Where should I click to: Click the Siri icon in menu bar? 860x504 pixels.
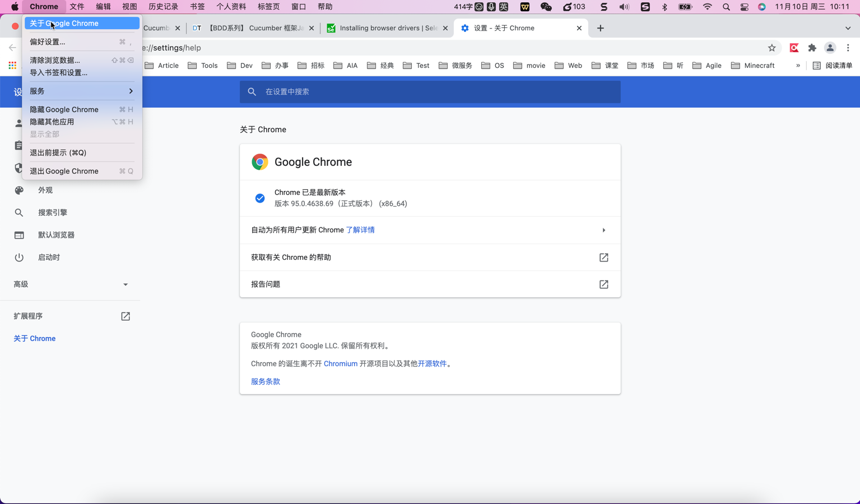coord(762,7)
